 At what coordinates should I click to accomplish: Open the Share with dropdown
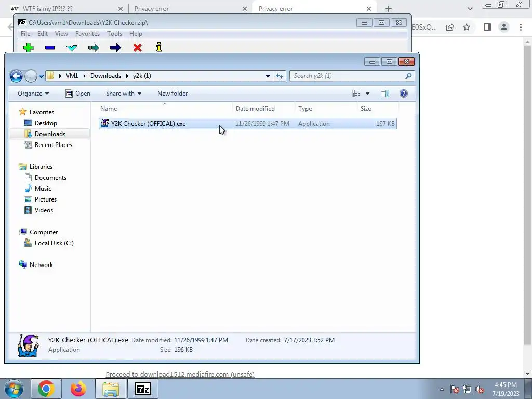point(124,94)
